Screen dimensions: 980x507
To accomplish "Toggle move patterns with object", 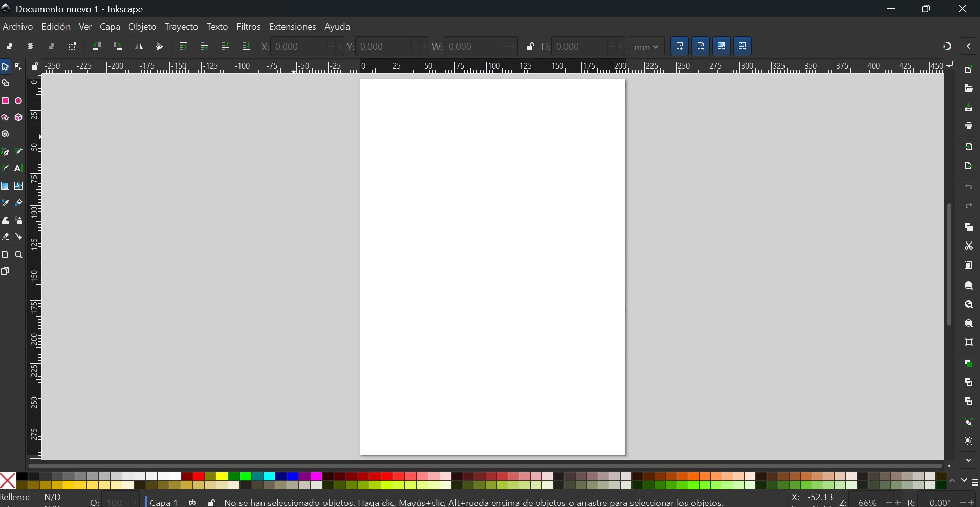I will click(743, 47).
